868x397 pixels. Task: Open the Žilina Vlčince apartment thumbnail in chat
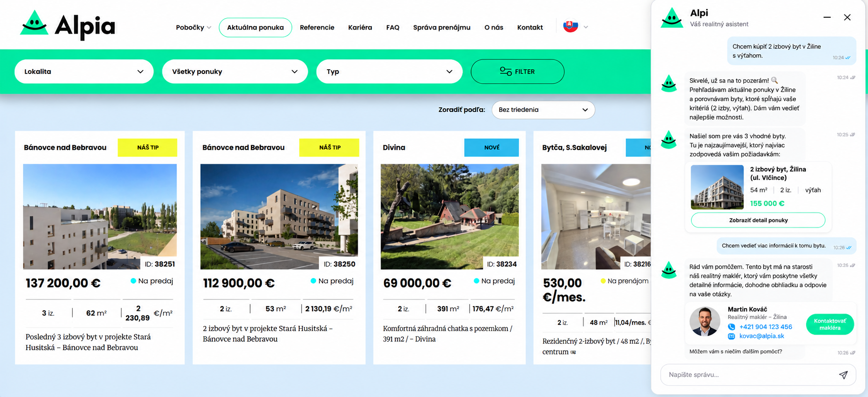(717, 187)
